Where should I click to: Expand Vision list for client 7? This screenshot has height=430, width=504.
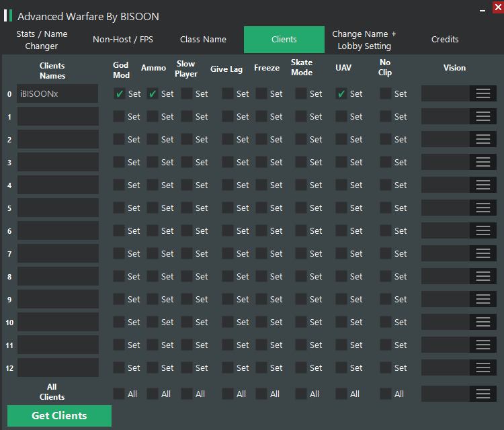482,253
